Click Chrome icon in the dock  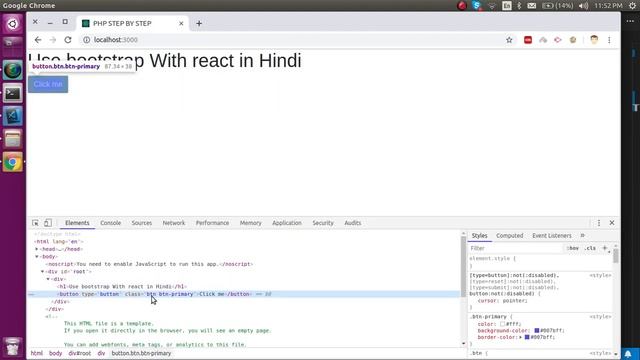(13, 162)
